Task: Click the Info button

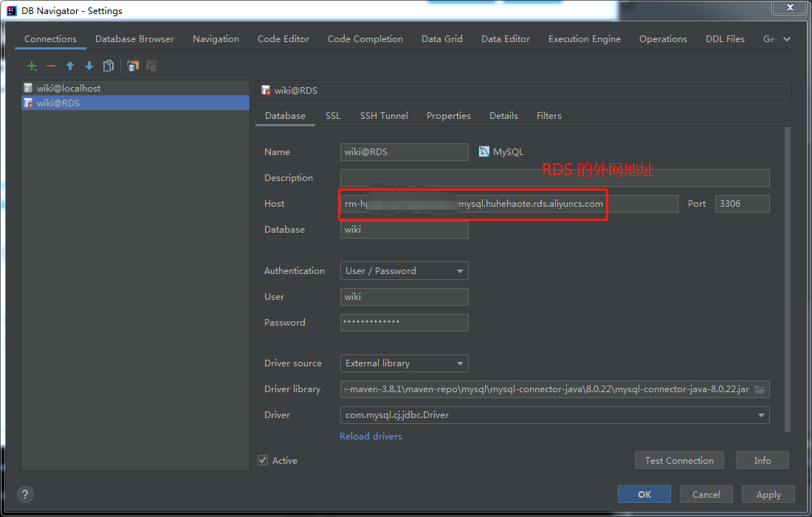Action: 763,460
